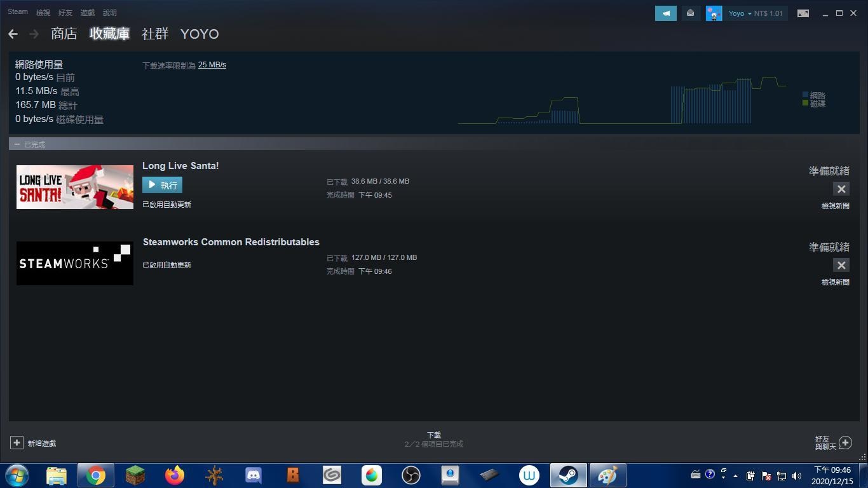The image size is (868, 488).
Task: Open Minecraft from the taskbar
Action: pos(135,475)
